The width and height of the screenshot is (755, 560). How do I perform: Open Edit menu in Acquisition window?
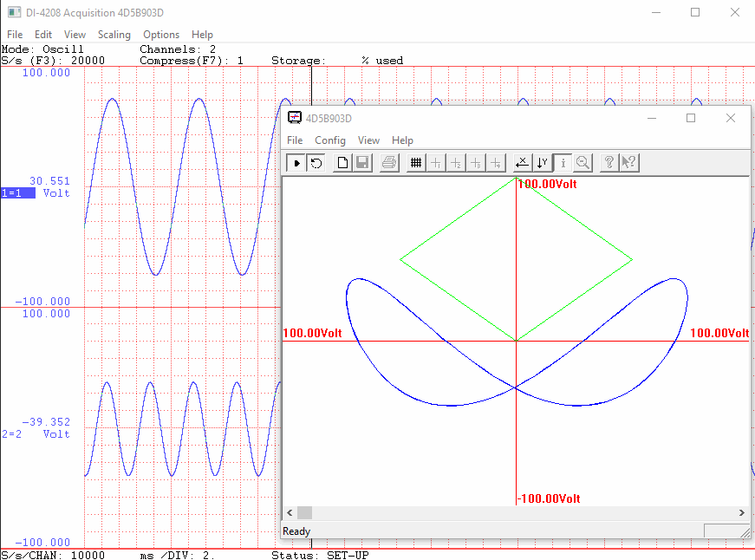42,35
